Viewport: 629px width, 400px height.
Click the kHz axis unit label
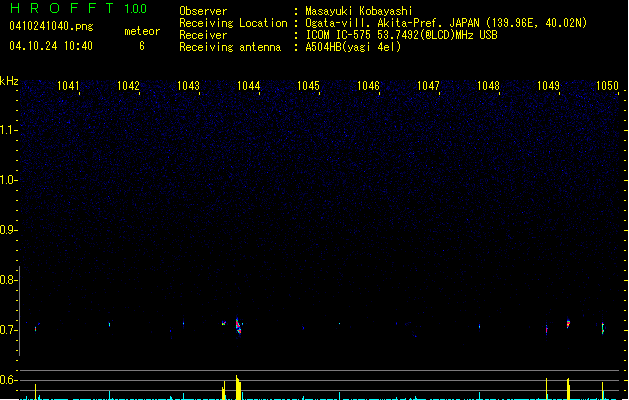tap(9, 81)
